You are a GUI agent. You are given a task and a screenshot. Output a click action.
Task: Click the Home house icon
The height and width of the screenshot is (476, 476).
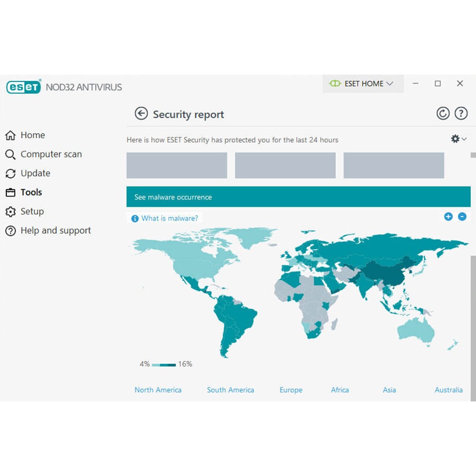pos(11,135)
